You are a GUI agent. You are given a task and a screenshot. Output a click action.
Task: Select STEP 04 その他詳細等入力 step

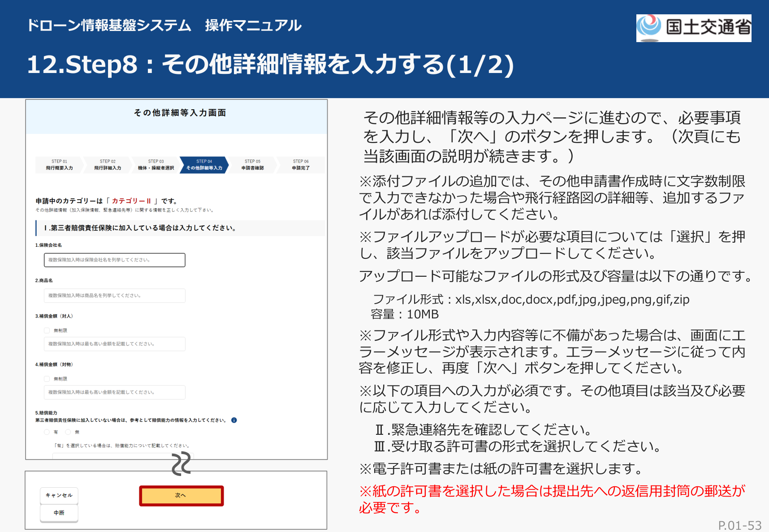(204, 165)
